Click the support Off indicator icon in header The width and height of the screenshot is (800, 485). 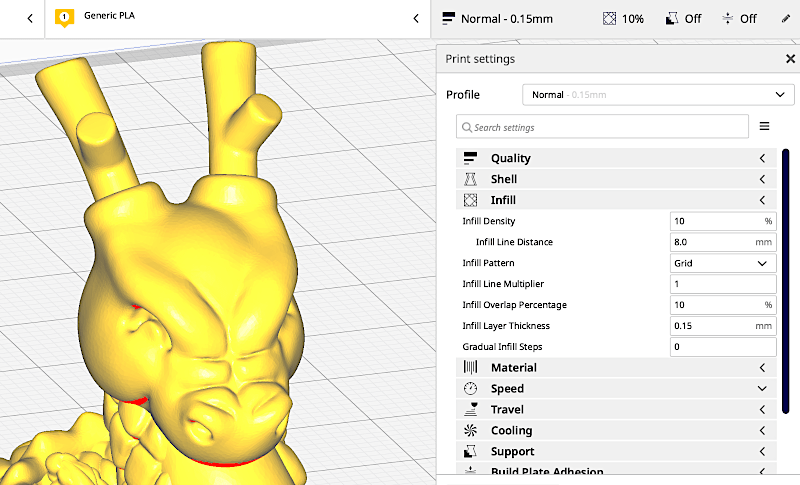coord(672,19)
